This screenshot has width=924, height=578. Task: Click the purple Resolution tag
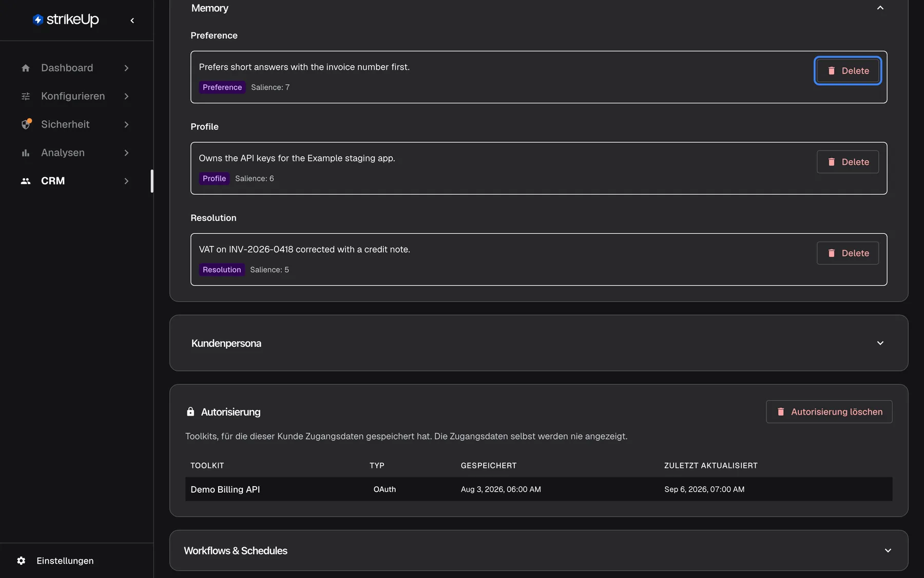tap(222, 270)
